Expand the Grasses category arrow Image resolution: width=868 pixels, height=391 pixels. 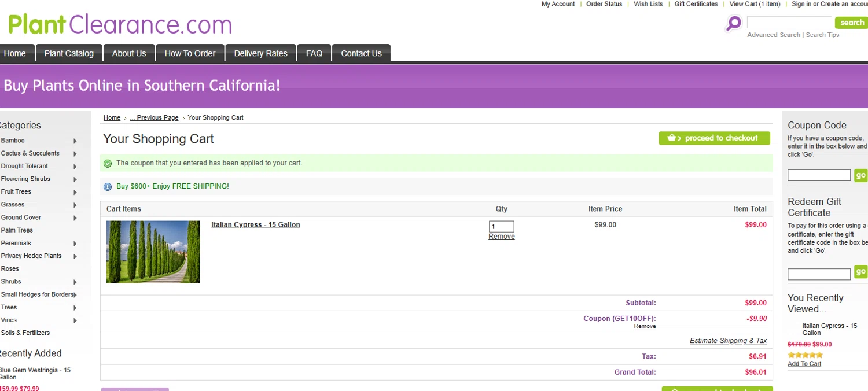click(75, 205)
